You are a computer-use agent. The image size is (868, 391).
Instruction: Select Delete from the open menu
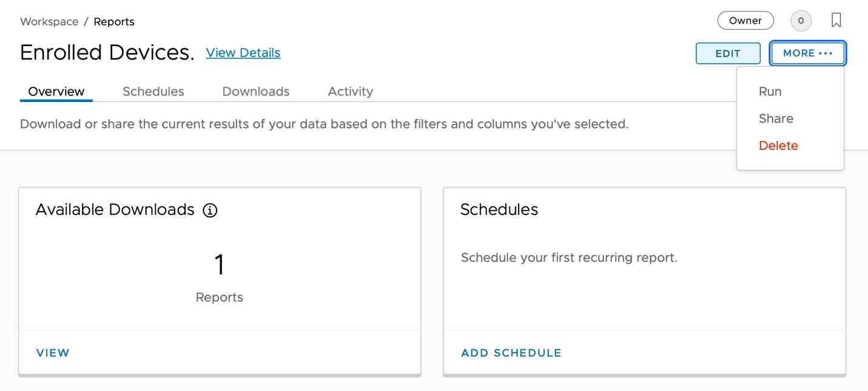coord(778,145)
